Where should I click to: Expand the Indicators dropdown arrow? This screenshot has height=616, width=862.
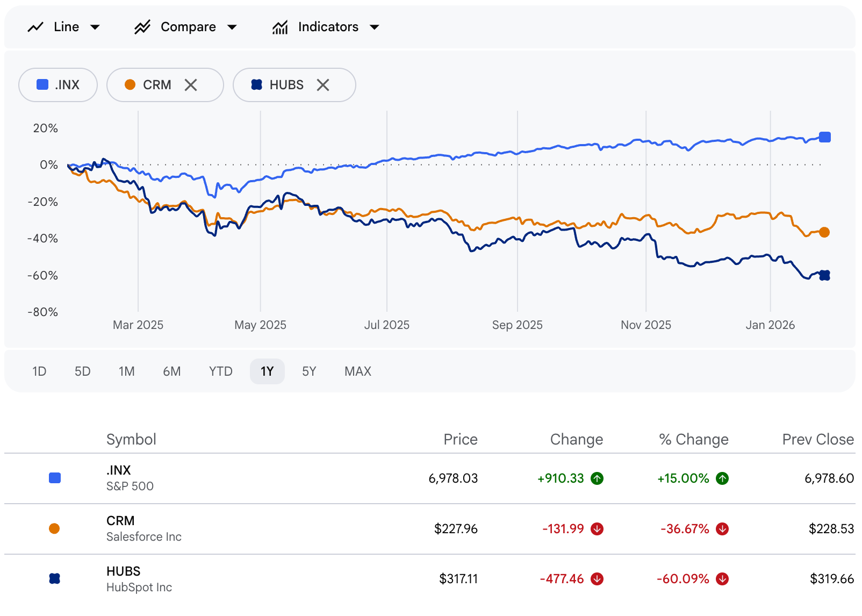coord(375,27)
